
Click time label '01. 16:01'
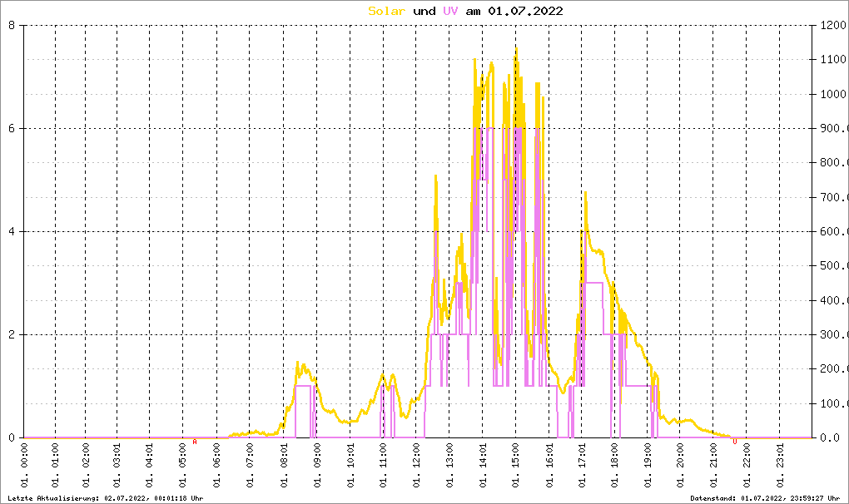point(549,465)
